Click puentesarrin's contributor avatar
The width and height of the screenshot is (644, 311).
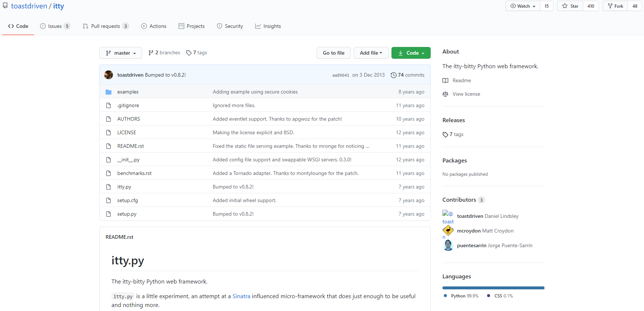(x=448, y=245)
